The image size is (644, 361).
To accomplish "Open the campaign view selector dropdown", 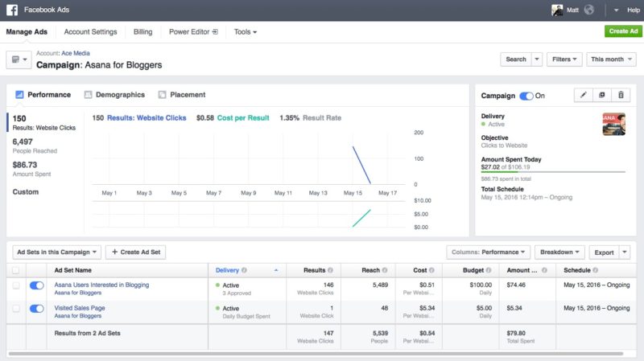I will [19, 59].
